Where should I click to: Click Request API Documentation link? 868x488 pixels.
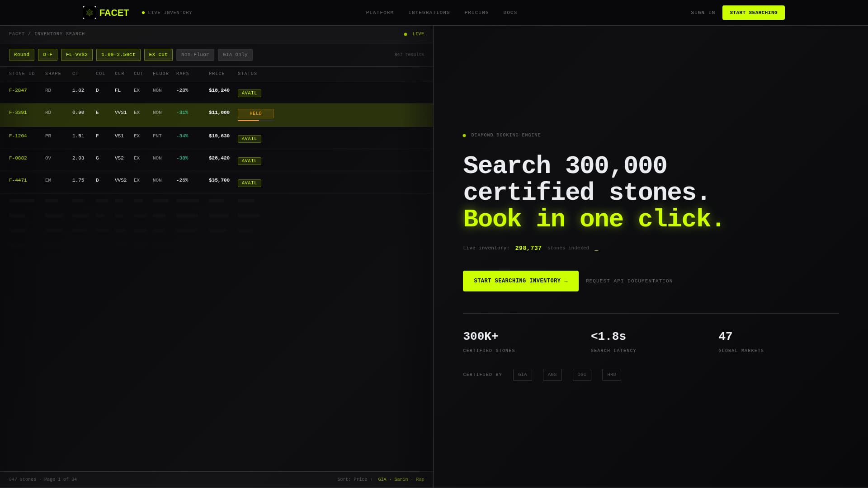[629, 281]
